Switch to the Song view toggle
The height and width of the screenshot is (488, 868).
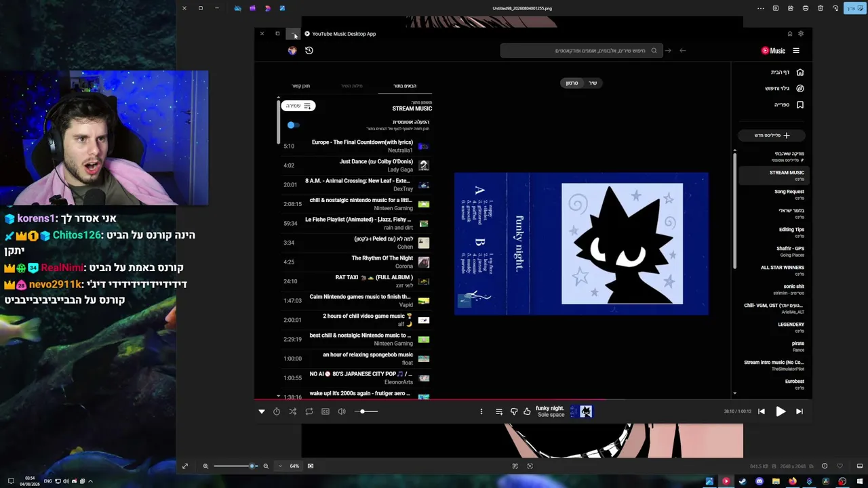click(x=593, y=83)
